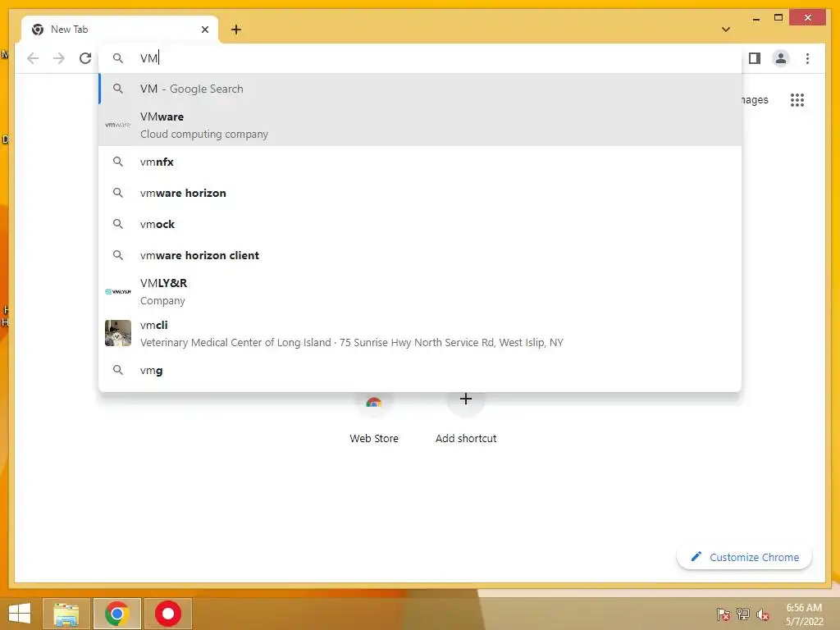Screen dimensions: 840x630
Task: Choose the VMware cloud computing company suggestion
Action: [420, 126]
